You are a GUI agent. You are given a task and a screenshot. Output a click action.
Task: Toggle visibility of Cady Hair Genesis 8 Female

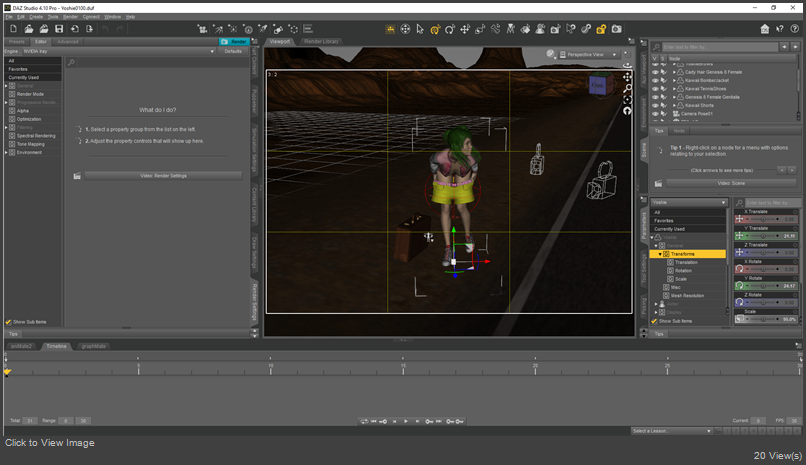click(x=655, y=72)
